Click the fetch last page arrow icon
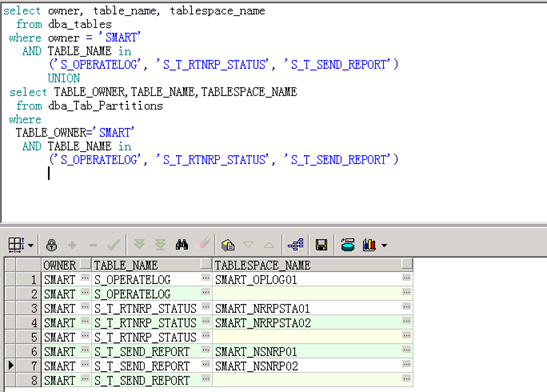Viewport: 547px width, 392px height. pyautogui.click(x=160, y=244)
